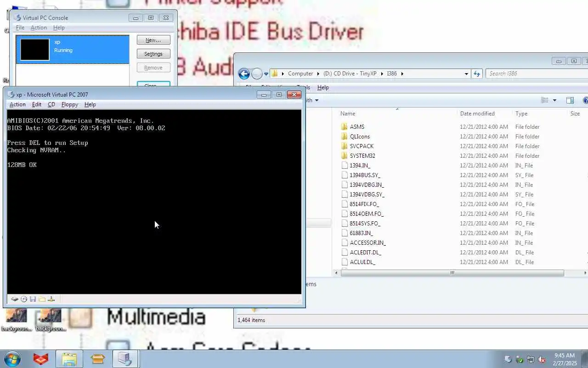Screen dimensions: 588x368
Task: Click Computer in the address breadcrumb
Action: (300, 74)
